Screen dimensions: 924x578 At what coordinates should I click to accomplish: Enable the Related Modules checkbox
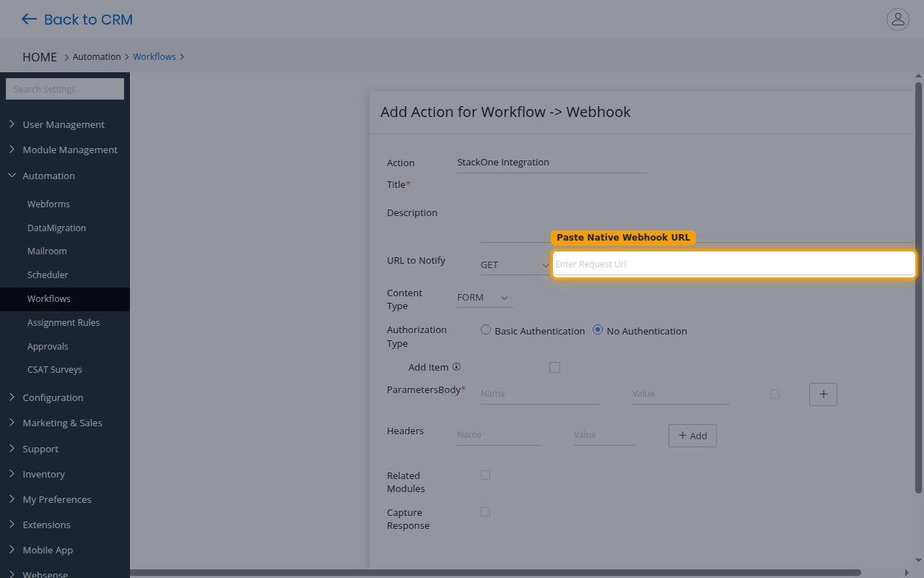click(485, 475)
